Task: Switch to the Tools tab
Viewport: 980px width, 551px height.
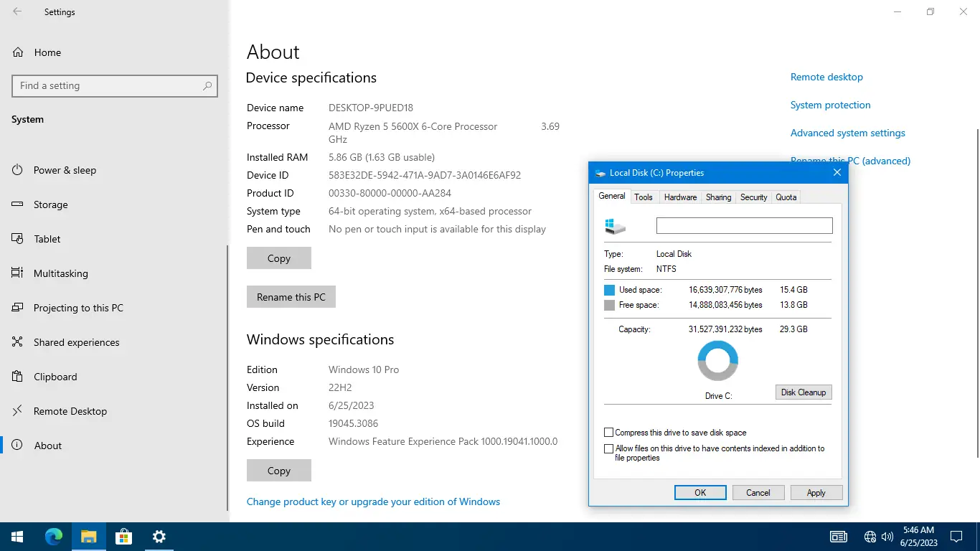Action: 644,197
